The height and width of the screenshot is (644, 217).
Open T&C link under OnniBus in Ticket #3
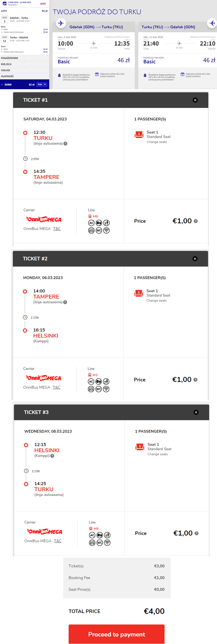[57, 541]
